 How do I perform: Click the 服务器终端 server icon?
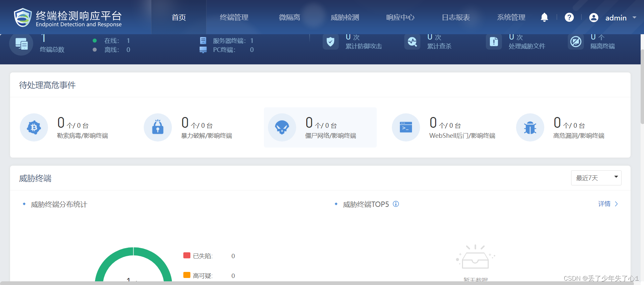click(203, 41)
